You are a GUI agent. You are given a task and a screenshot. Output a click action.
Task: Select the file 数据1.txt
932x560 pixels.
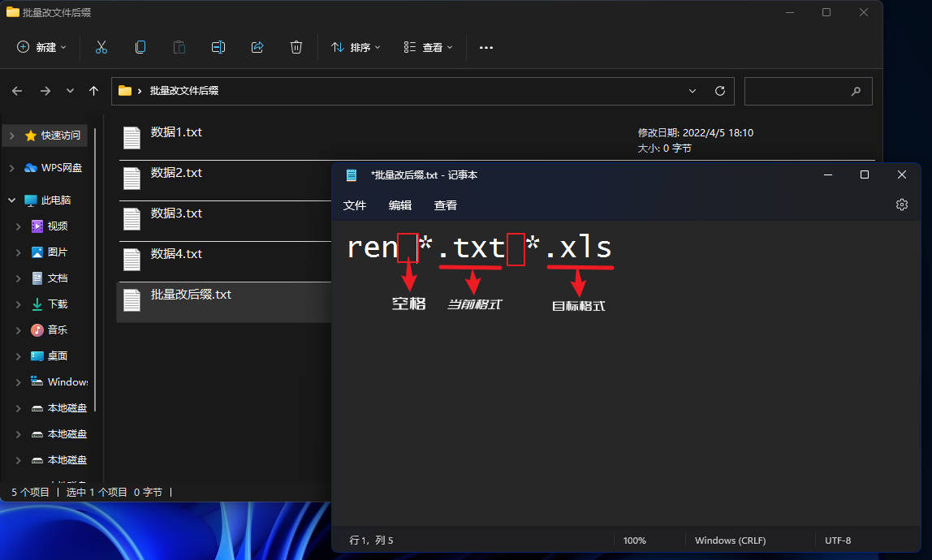[x=176, y=133]
